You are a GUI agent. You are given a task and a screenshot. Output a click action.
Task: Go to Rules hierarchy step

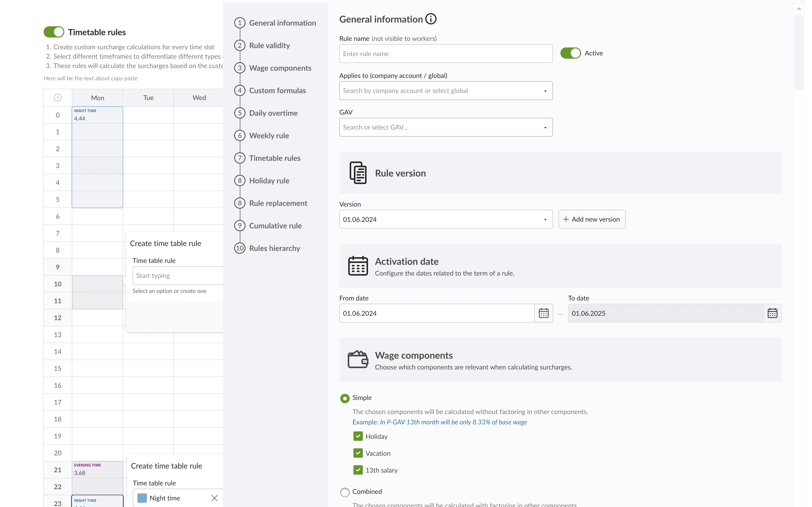tap(275, 248)
